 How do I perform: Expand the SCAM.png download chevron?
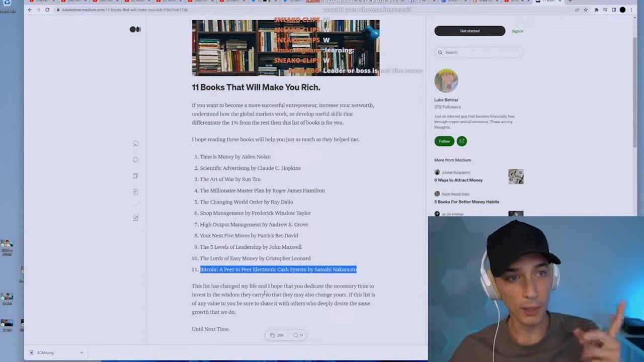point(82,352)
